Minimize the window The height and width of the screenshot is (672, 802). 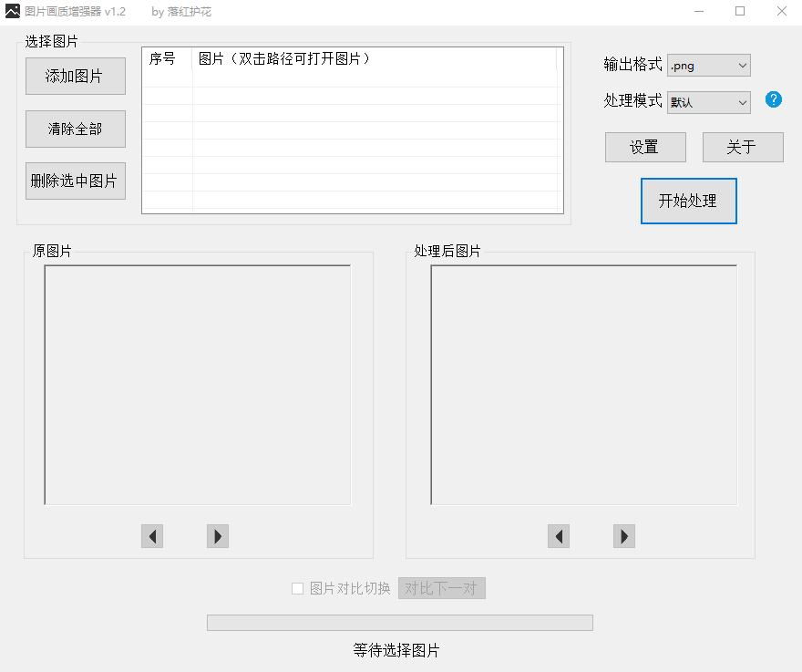(x=699, y=11)
